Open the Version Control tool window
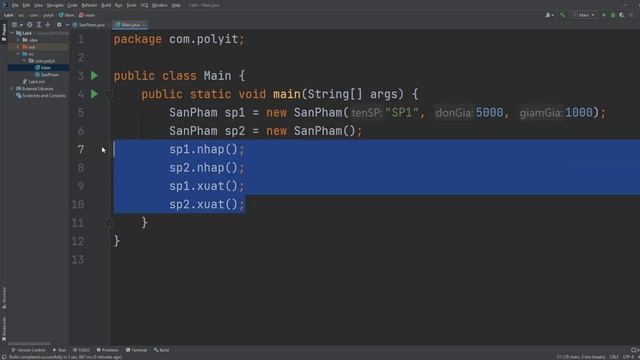 click(x=28, y=350)
